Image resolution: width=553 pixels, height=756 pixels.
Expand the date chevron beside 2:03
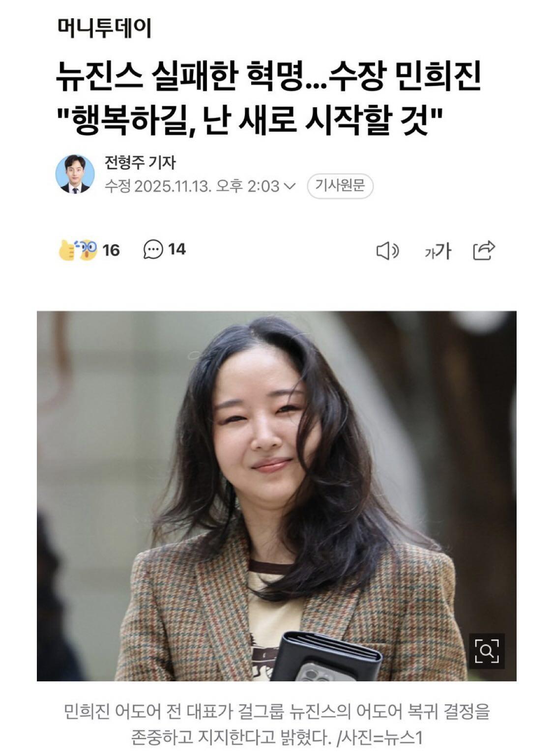[x=290, y=186]
